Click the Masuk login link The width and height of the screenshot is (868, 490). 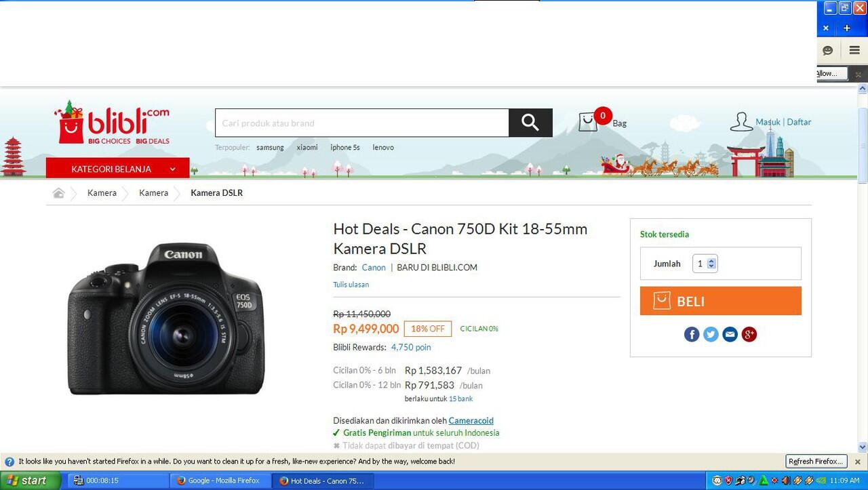point(768,122)
